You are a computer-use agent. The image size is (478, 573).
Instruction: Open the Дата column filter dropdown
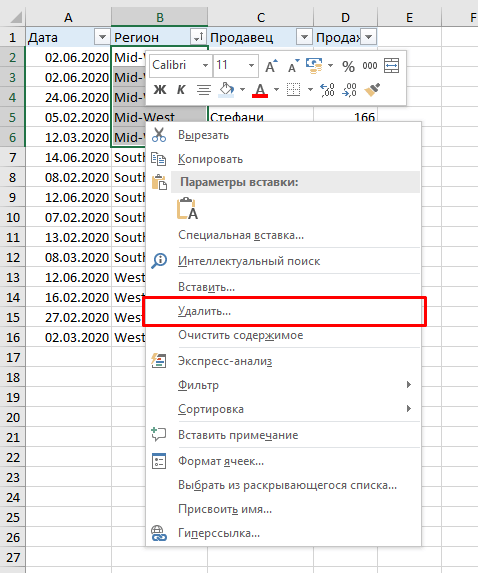(x=102, y=37)
